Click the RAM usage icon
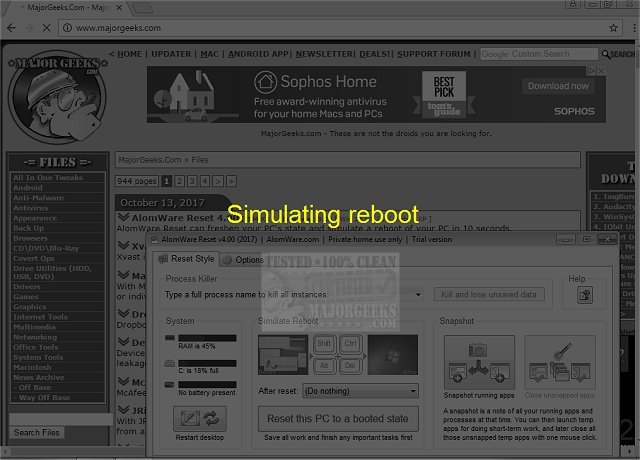The width and height of the screenshot is (640, 460). click(170, 338)
